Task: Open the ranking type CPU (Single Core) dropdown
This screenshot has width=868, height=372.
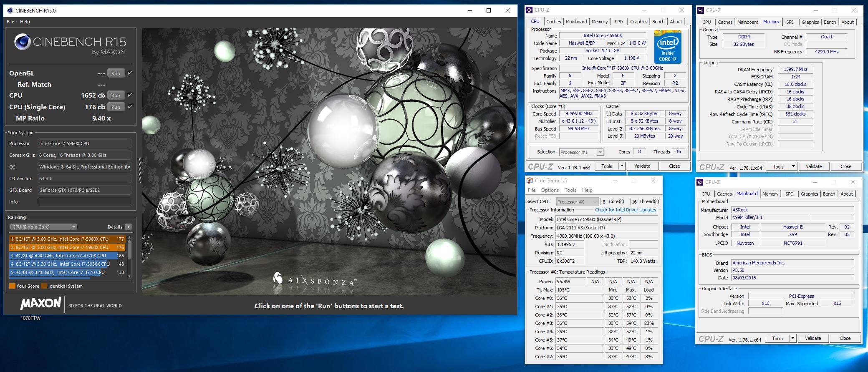Action: 43,227
